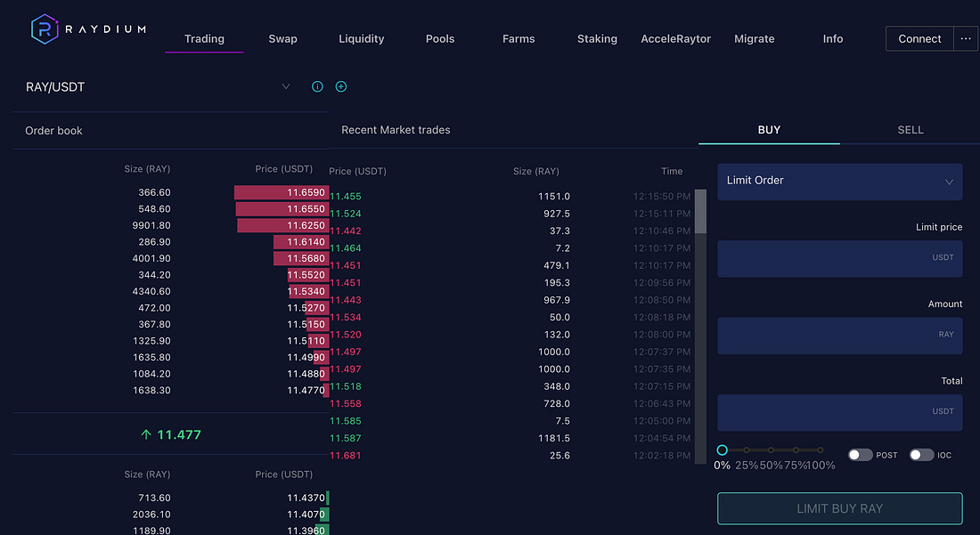Viewport: 980px width, 535px height.
Task: Open the three-dots more options menu
Action: pos(966,38)
